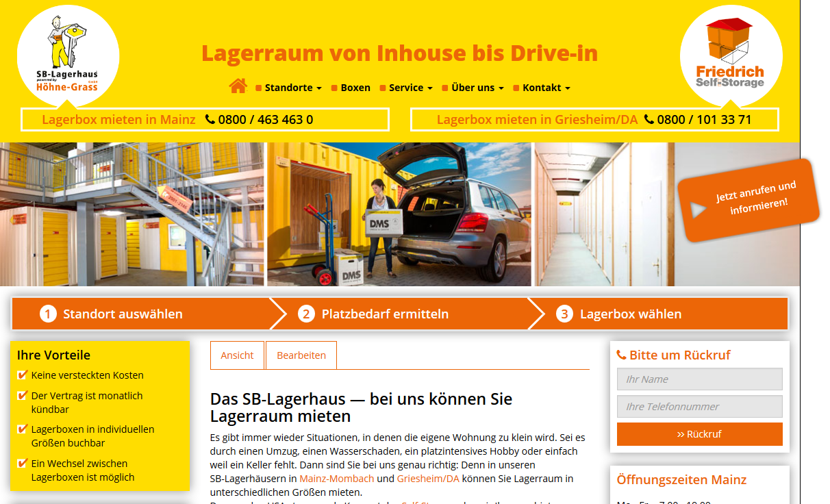Open the Boxen menu item
Image resolution: width=830 pixels, height=504 pixels.
pyautogui.click(x=355, y=88)
